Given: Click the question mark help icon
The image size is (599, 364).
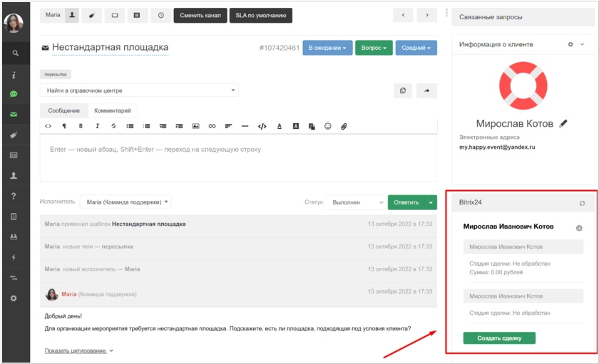Looking at the screenshot, I should point(14,196).
